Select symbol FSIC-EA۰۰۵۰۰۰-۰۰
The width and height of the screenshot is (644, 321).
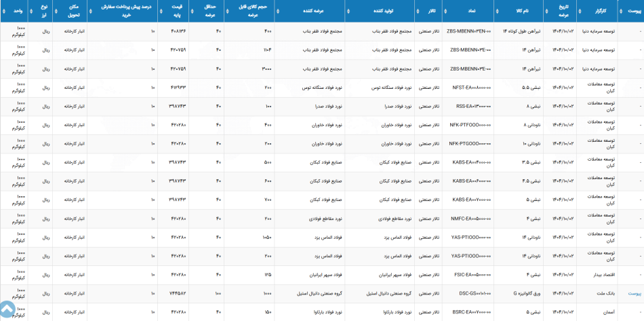pos(472,275)
